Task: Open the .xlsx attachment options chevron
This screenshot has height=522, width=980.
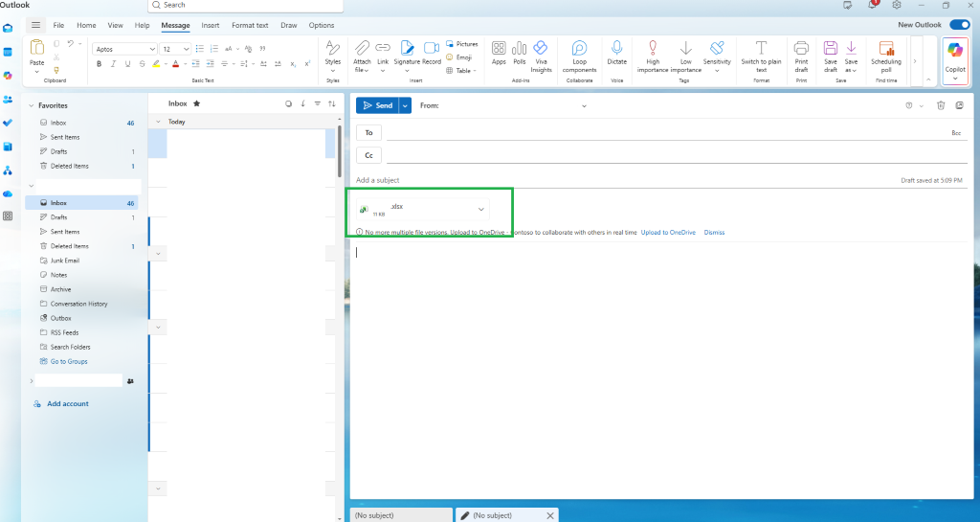Action: pos(481,210)
